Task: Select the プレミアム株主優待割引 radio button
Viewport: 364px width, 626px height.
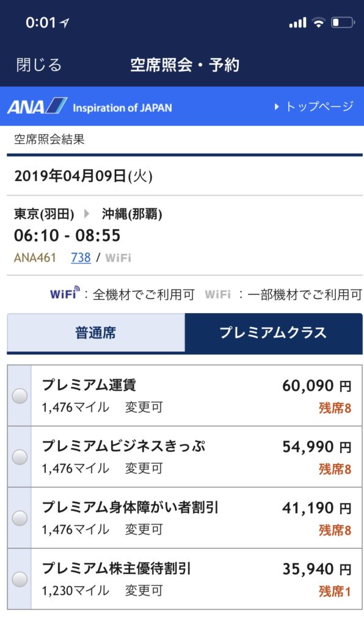Action: click(20, 579)
